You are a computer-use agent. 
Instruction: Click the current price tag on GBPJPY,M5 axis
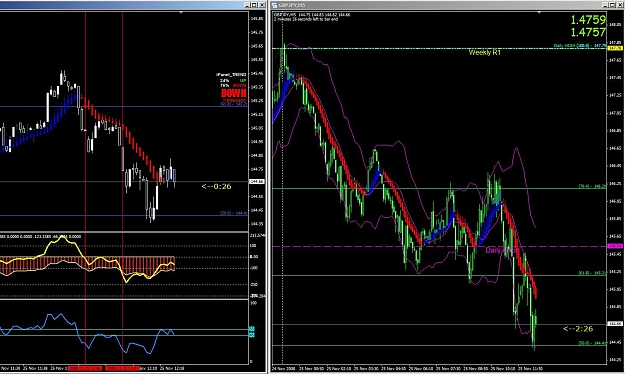click(x=615, y=324)
